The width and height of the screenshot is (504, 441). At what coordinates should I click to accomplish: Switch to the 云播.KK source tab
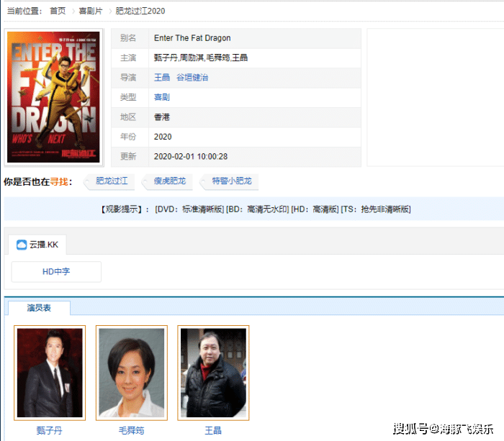37,245
